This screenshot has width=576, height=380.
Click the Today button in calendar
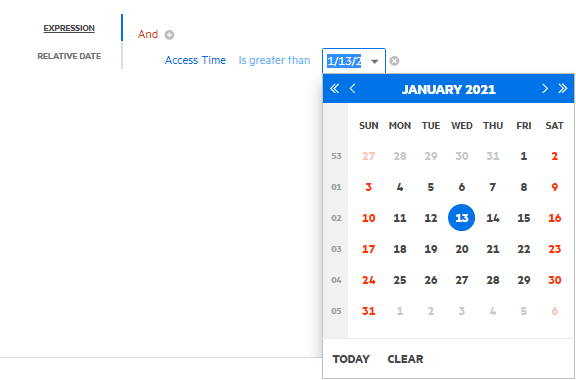click(x=351, y=359)
